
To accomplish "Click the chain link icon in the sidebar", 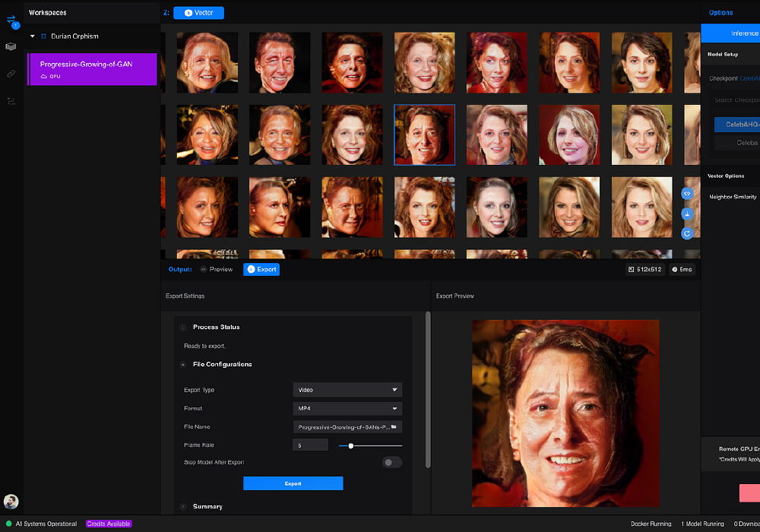I will (x=11, y=74).
